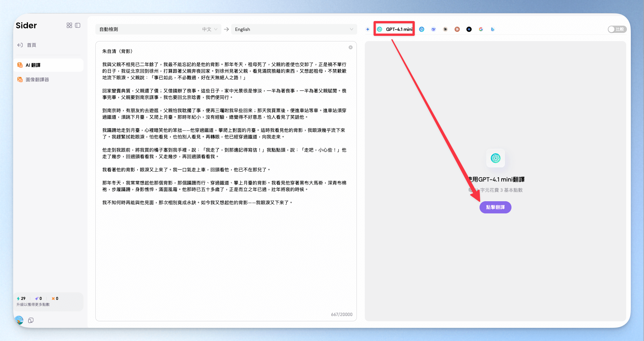
Task: Choose the Bing translator icon
Action: click(493, 29)
